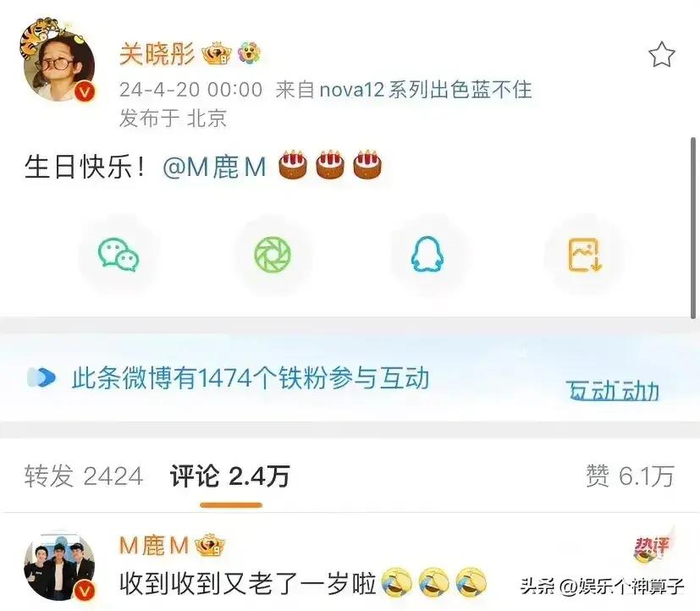This screenshot has height=611, width=700.
Task: Click the 关晓彤 username
Action: pyautogui.click(x=157, y=54)
